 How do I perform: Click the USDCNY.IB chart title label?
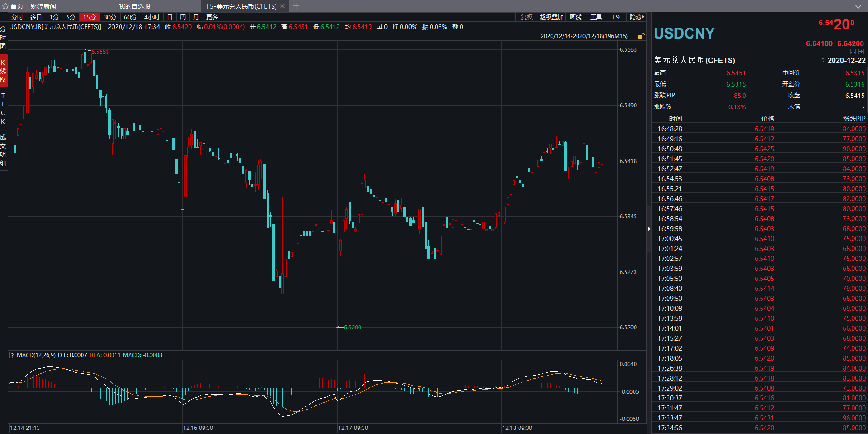55,27
